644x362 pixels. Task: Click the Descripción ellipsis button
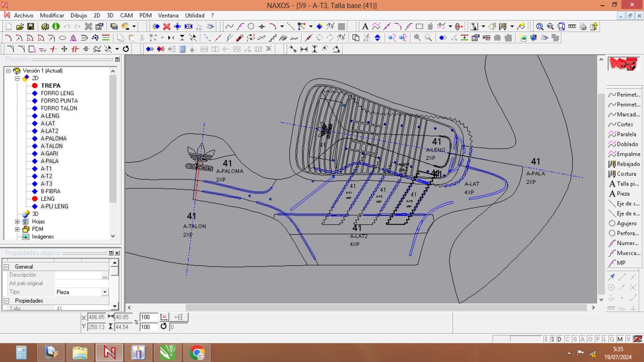click(x=105, y=275)
